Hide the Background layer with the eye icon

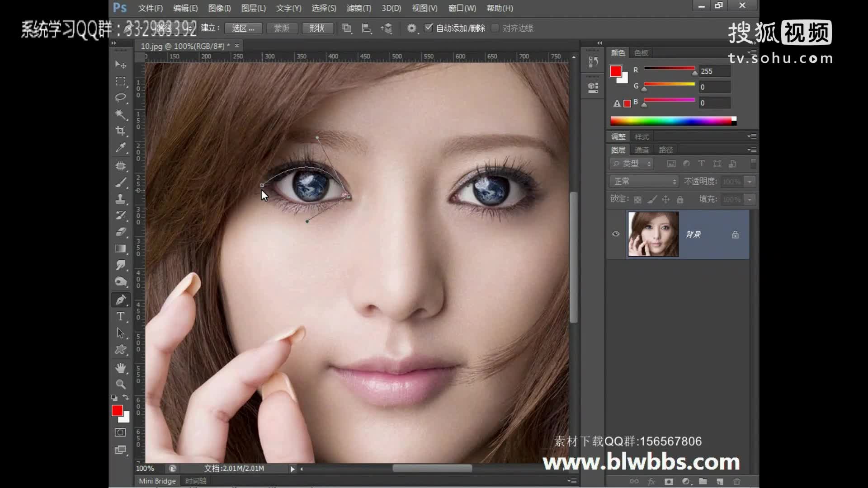(x=616, y=234)
